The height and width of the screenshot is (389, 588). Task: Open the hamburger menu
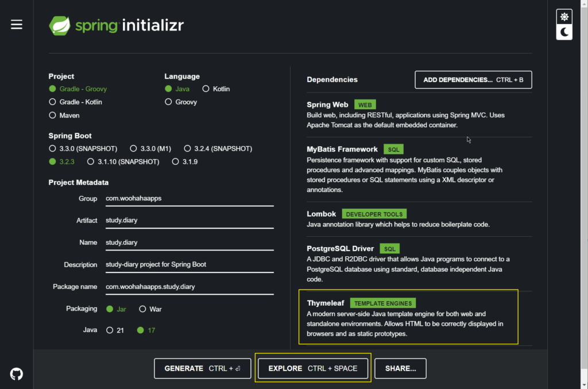(x=17, y=25)
